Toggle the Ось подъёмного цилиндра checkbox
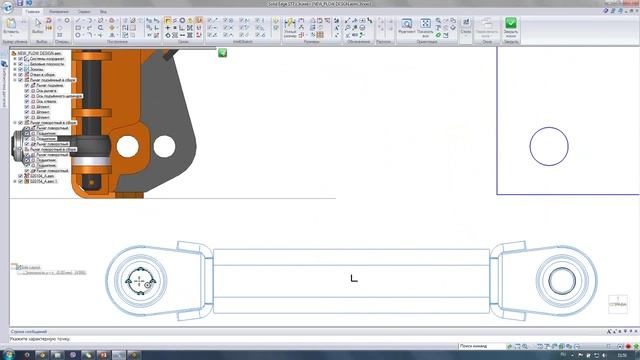The width and height of the screenshot is (640, 360). (27, 96)
